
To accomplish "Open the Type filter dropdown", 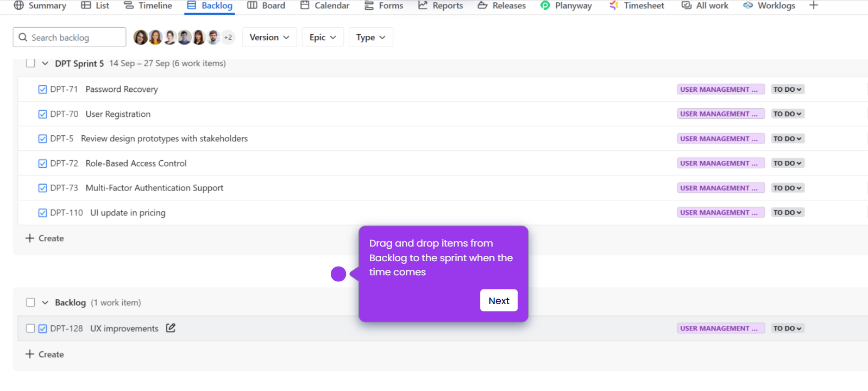I will click(371, 37).
